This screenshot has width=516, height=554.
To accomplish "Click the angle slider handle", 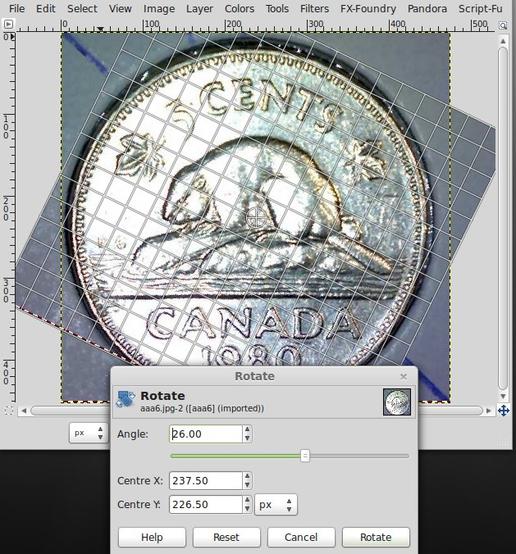I will coord(305,456).
